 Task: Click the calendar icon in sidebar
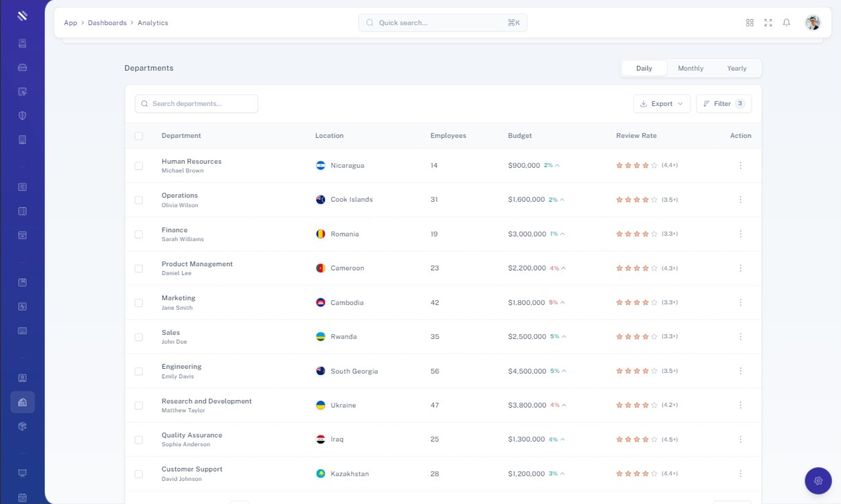(x=22, y=498)
